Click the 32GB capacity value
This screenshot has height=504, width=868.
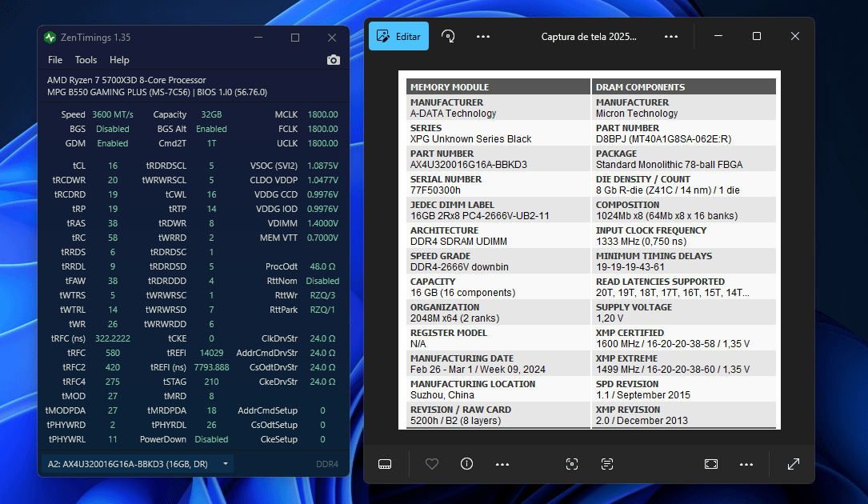(211, 114)
